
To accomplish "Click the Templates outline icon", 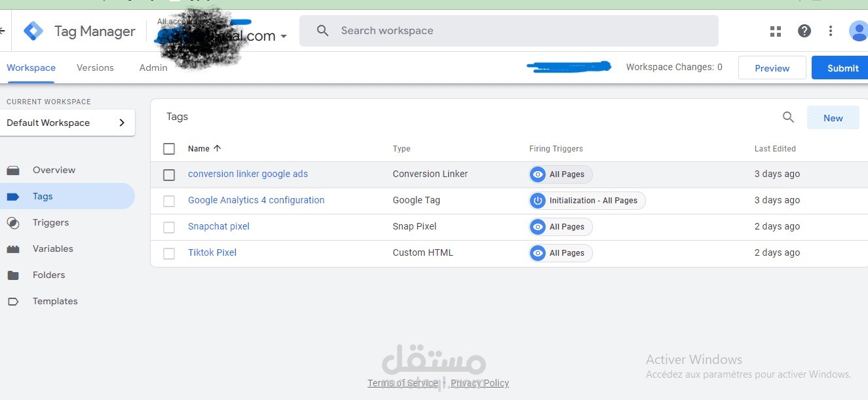I will tap(13, 302).
